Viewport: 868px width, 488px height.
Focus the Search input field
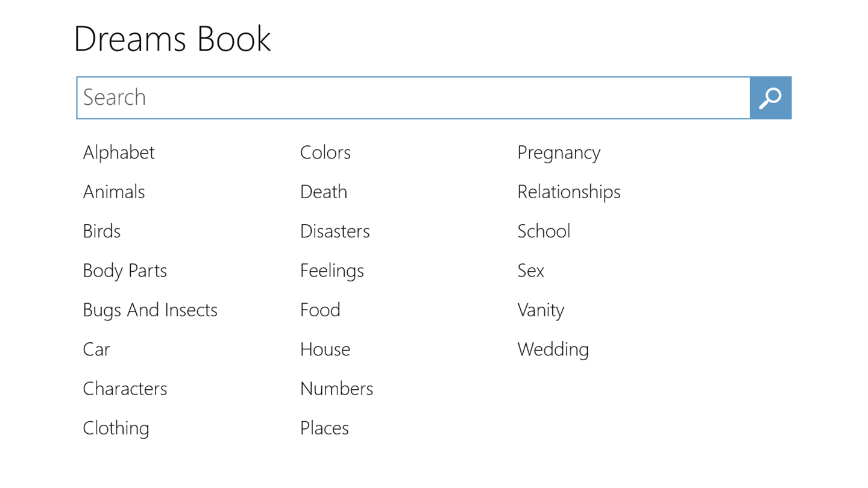click(x=413, y=98)
